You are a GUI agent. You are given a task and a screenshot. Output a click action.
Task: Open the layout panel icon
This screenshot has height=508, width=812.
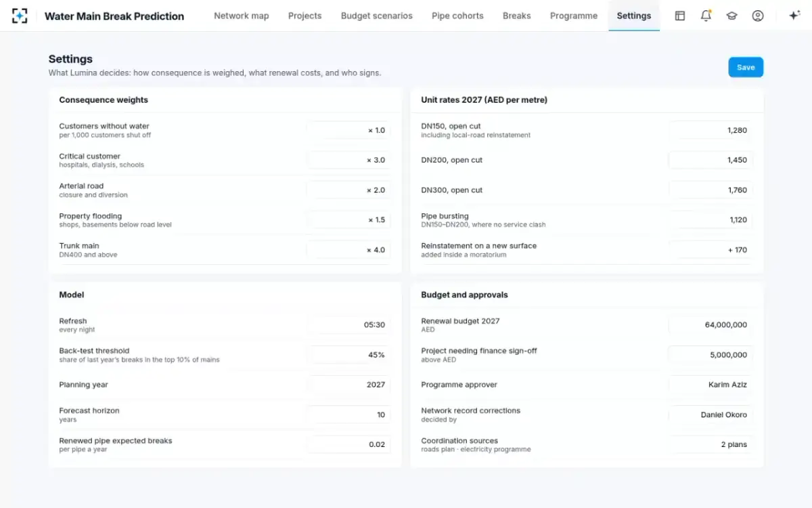pos(680,16)
